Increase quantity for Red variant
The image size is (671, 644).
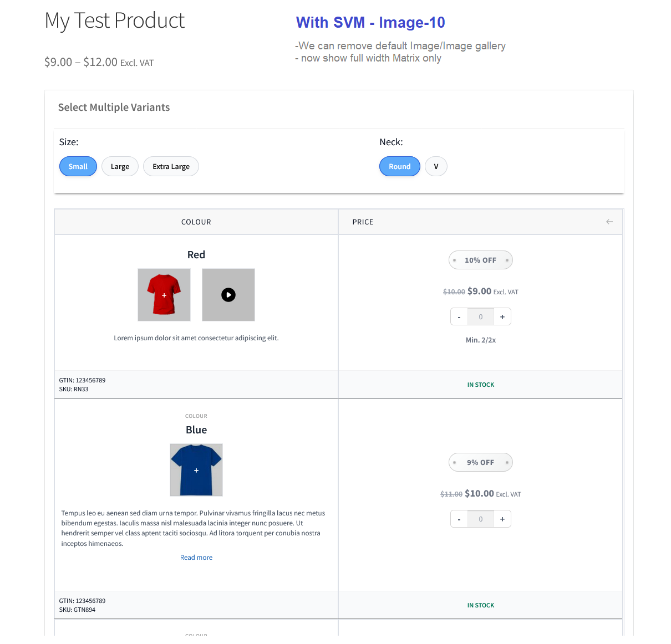click(x=502, y=317)
